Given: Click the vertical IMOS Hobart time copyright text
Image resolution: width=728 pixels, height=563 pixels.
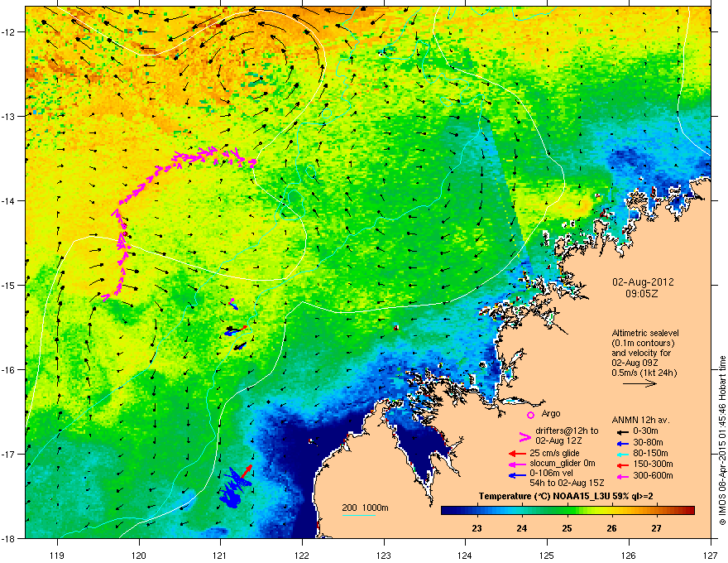Looking at the screenshot, I should click(722, 440).
